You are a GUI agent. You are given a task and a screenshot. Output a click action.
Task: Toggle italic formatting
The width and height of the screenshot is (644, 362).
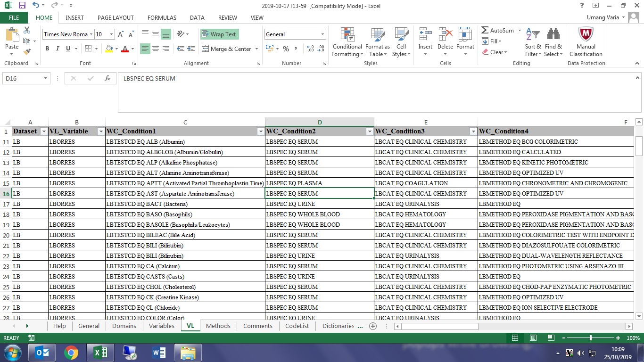(57, 49)
